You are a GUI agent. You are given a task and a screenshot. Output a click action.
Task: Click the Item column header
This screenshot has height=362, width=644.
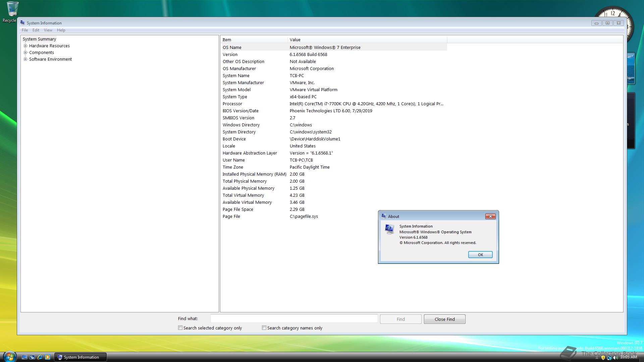(x=254, y=40)
